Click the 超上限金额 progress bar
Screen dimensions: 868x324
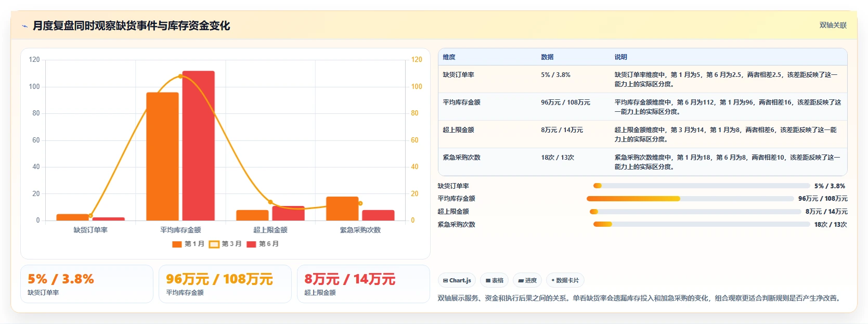click(x=695, y=212)
